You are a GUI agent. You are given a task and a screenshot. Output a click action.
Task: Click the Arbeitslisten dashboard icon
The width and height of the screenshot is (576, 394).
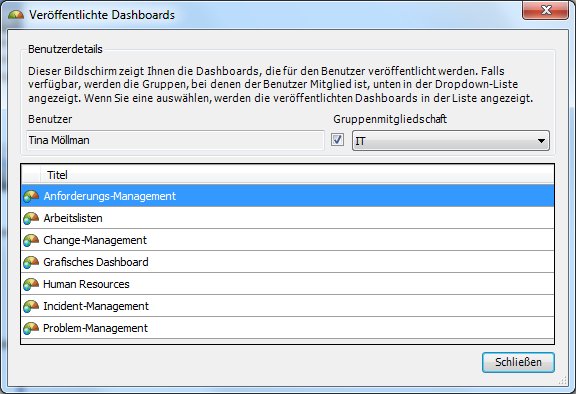coord(31,218)
